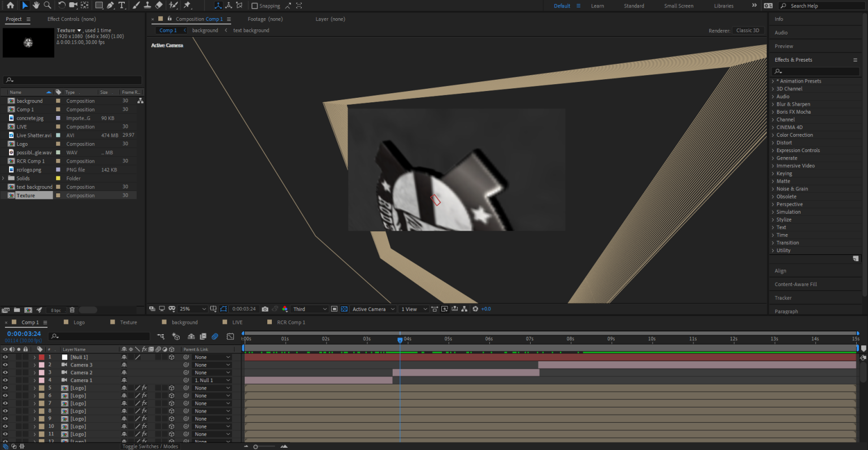Select the Unified Camera tool

pos(73,5)
